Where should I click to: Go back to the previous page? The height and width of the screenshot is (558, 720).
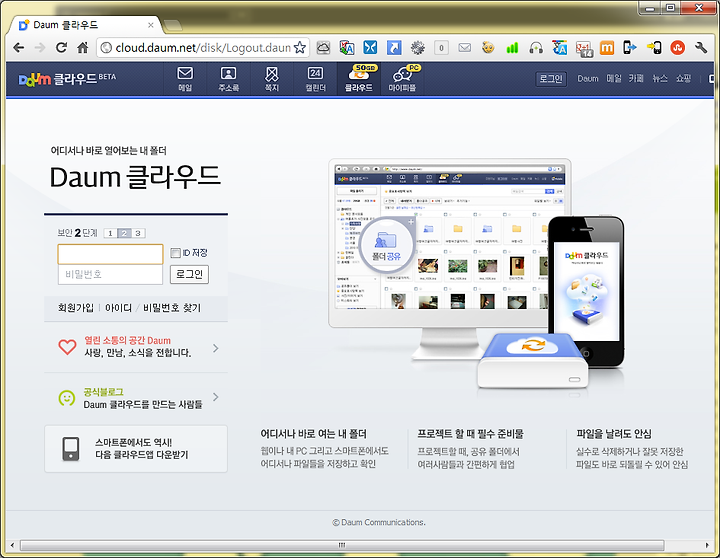(18, 47)
